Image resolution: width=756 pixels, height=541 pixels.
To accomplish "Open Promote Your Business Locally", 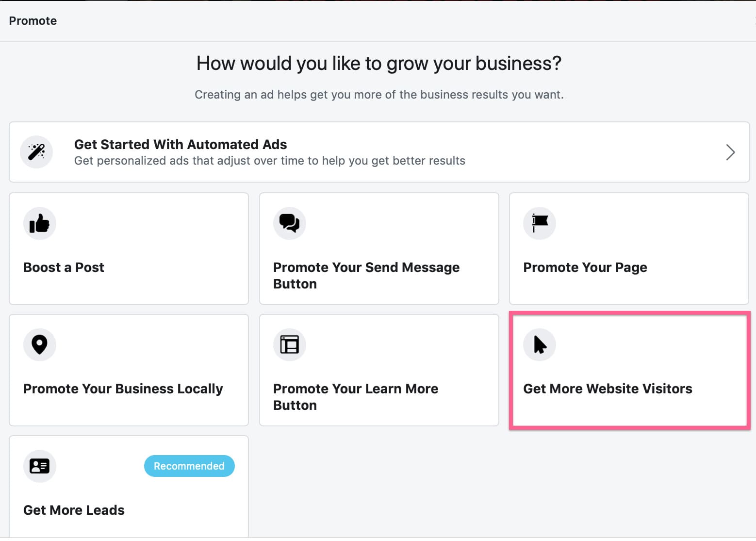I will [128, 370].
